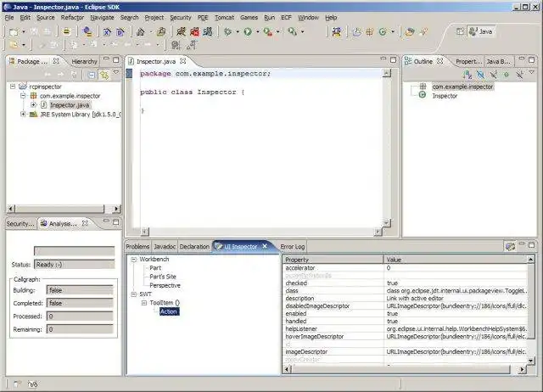Click the Debug bug icon in toolbar
The width and height of the screenshot is (543, 392).
[x=227, y=32]
